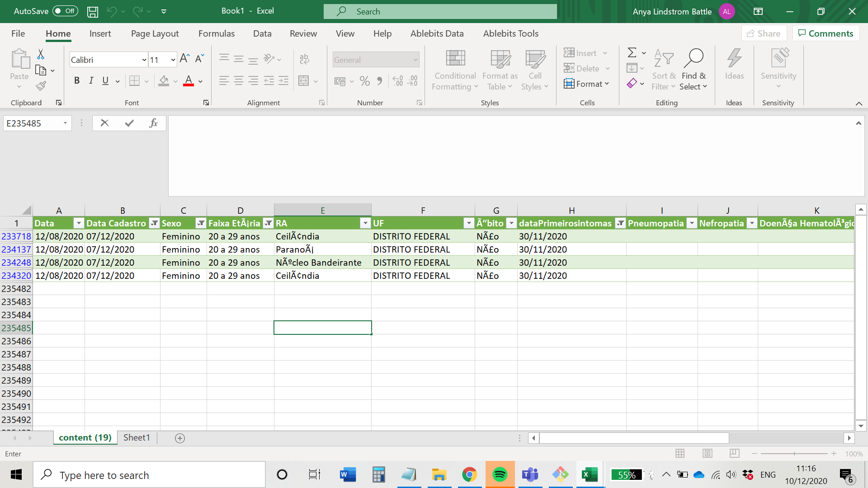The width and height of the screenshot is (868, 488).
Task: Increase font size with large A icon
Action: [184, 59]
